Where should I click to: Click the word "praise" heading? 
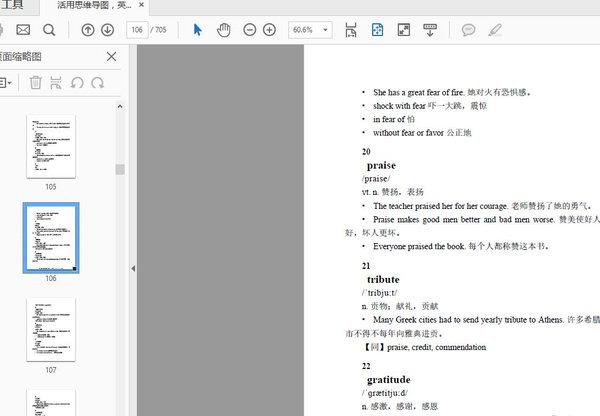[381, 165]
